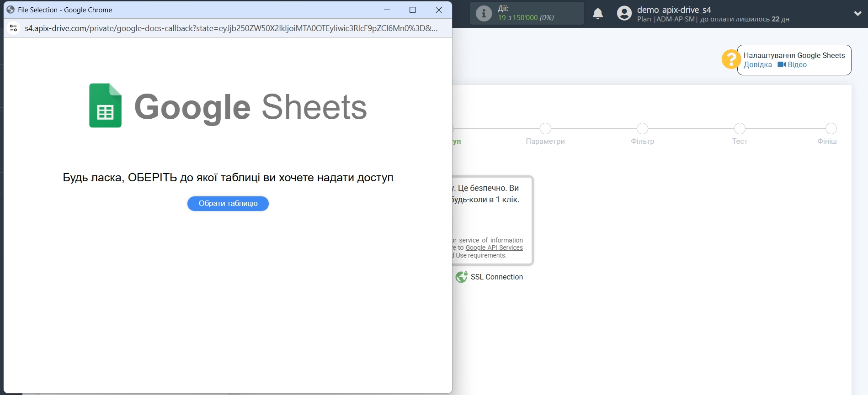This screenshot has width=868, height=395.
Task: Go to the Фільтр step
Action: 642,141
